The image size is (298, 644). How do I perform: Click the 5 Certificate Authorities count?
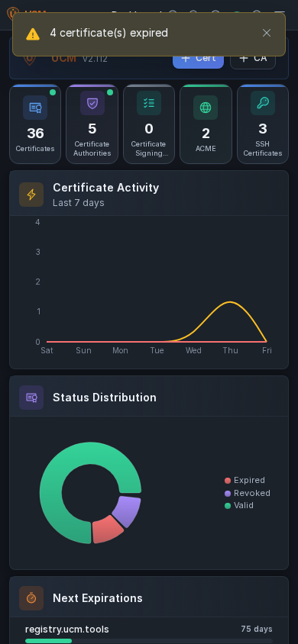[x=92, y=129]
